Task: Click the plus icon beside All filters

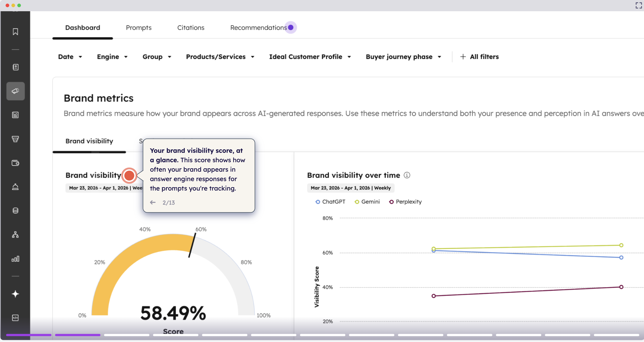Action: click(463, 57)
